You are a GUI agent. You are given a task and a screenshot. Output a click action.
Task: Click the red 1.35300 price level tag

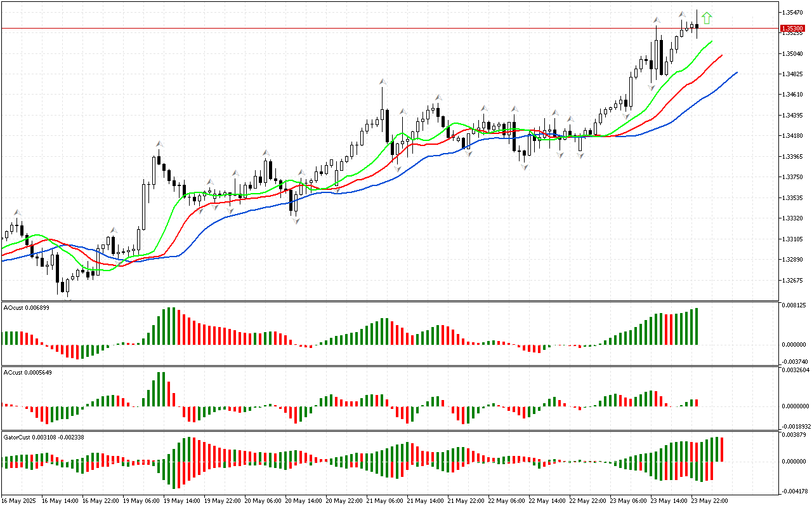794,29
